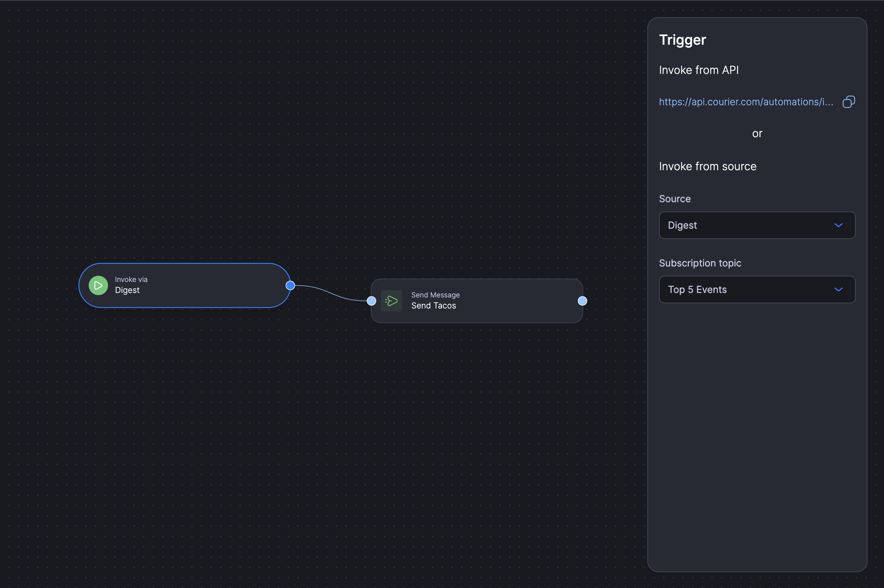The width and height of the screenshot is (884, 588).
Task: Click the Invoke from API heading
Action: click(x=699, y=70)
